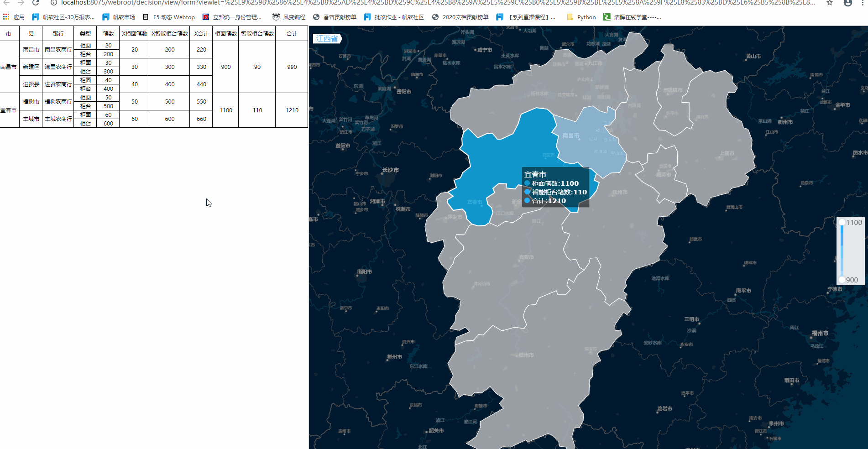Image resolution: width=868 pixels, height=449 pixels.
Task: Open the Python bookmarks folder
Action: (581, 17)
